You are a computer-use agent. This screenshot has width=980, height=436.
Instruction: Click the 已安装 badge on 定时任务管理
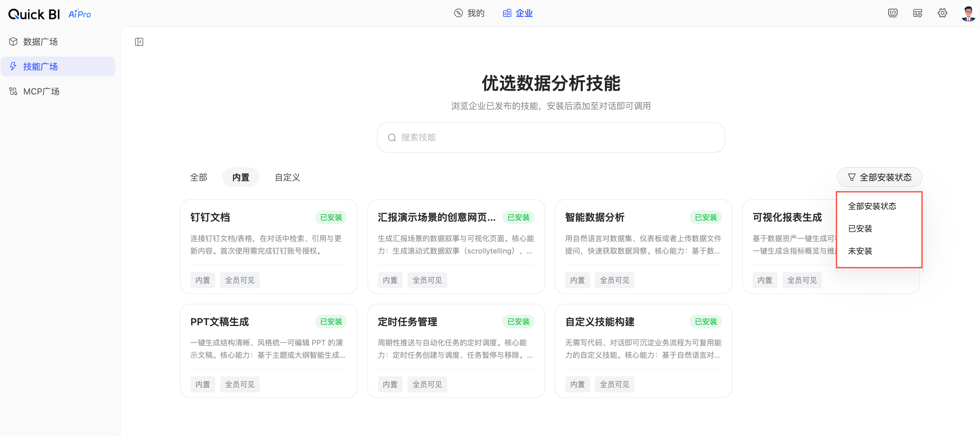pos(518,321)
